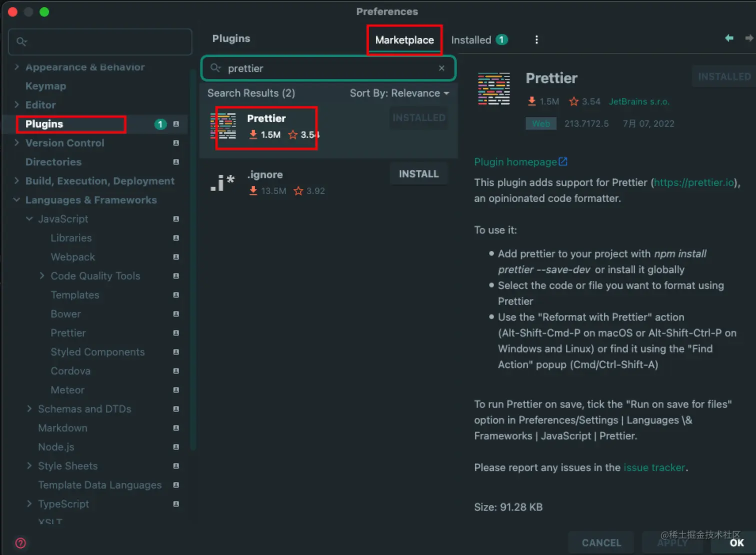756x555 pixels.
Task: Open the Sort By: Relevance dropdown
Action: (x=399, y=93)
